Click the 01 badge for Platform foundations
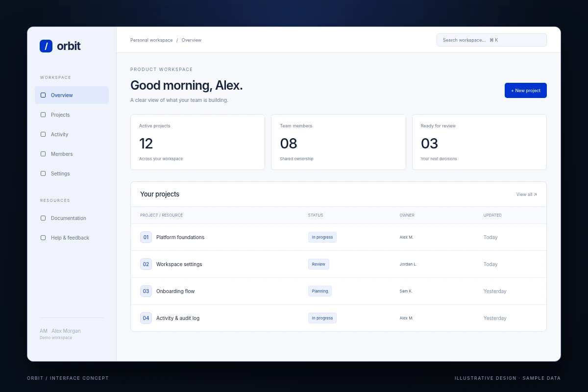The height and width of the screenshot is (392, 588). click(146, 237)
